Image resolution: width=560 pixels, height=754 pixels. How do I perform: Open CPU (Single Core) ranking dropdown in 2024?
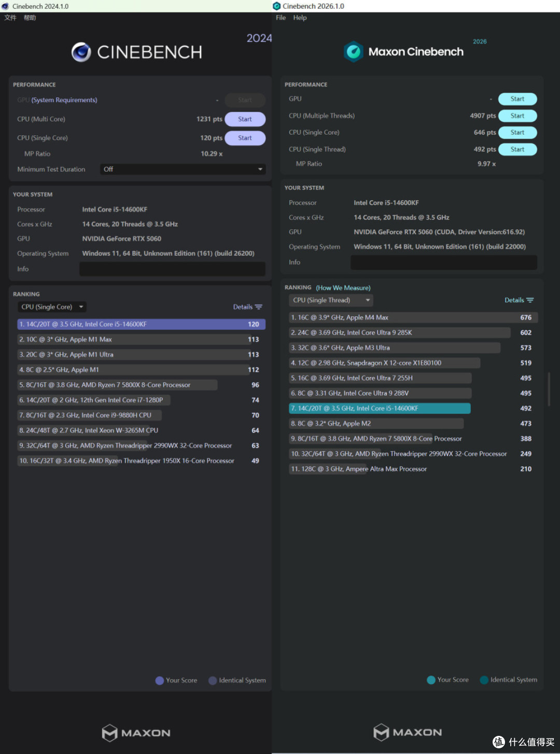coord(52,307)
